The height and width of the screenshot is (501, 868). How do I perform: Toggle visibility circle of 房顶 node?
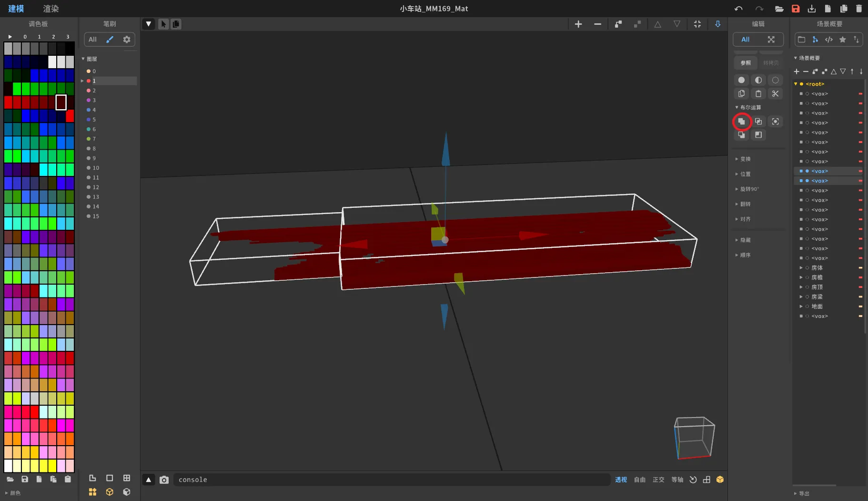[x=807, y=287]
